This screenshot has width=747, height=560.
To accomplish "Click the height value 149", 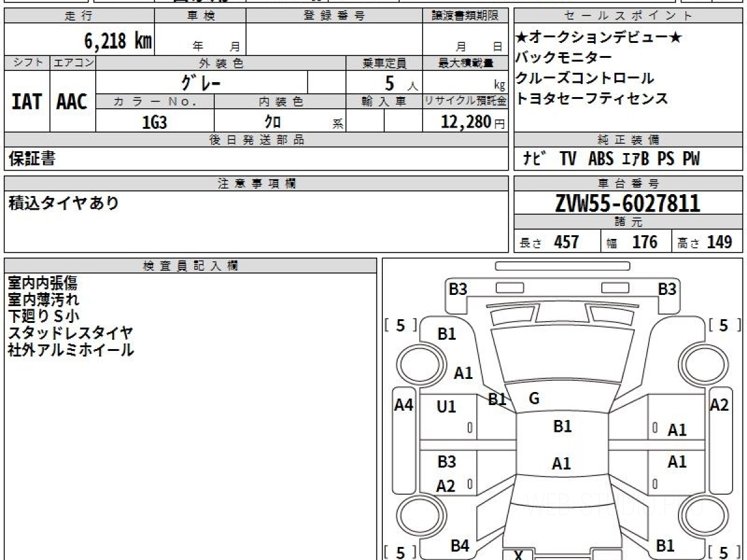I will click(720, 242).
